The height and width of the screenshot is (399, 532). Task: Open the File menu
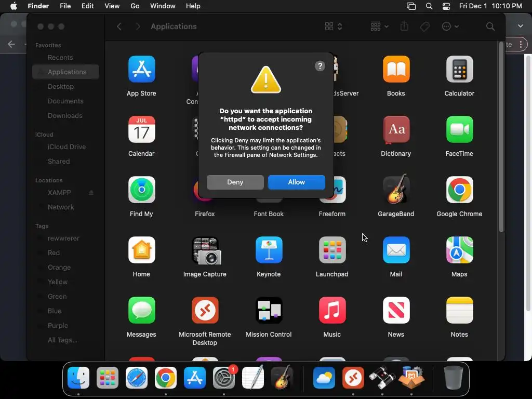pos(65,6)
